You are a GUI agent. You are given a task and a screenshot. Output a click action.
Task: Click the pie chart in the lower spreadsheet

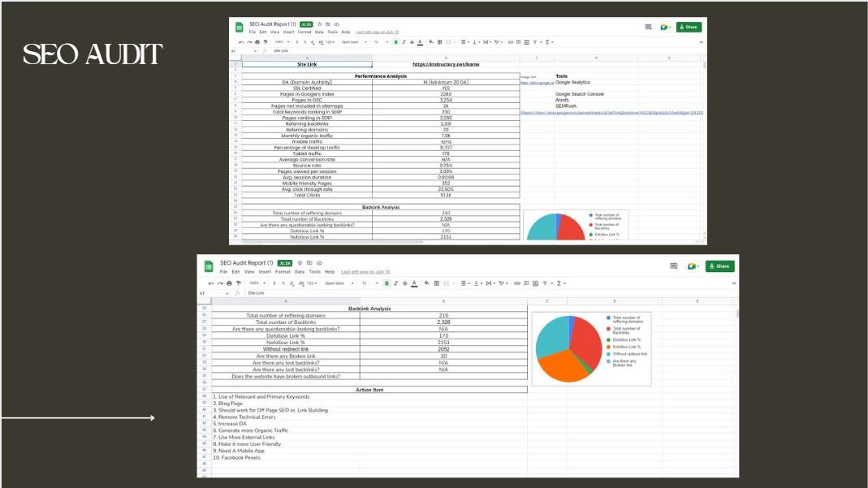click(x=568, y=348)
